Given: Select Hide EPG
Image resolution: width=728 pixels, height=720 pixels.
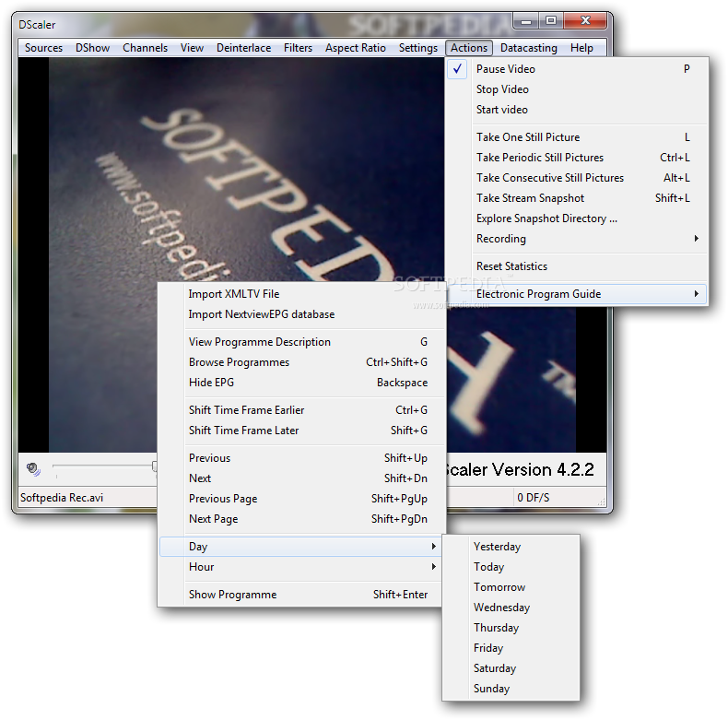Looking at the screenshot, I should pos(300,383).
